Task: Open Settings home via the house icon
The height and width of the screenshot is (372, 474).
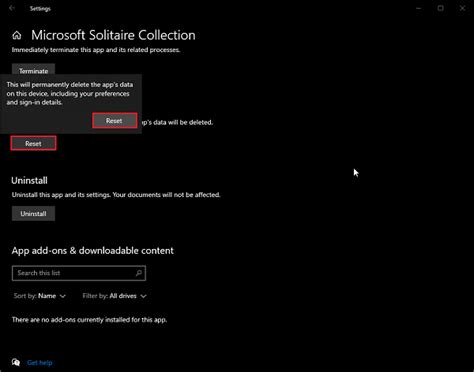Action: 17,35
